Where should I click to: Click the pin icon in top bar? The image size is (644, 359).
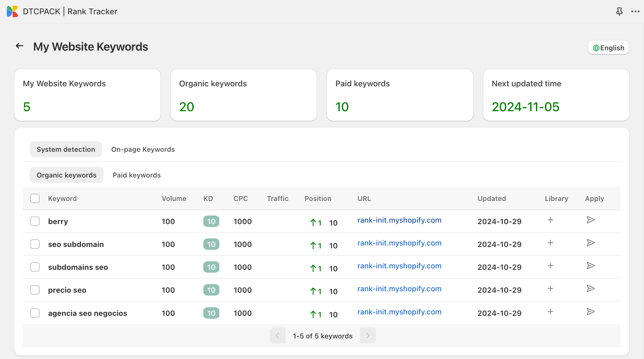pyautogui.click(x=619, y=11)
